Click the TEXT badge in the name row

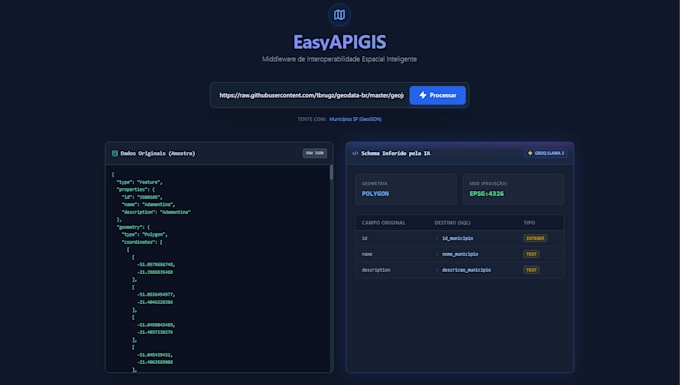pyautogui.click(x=531, y=254)
